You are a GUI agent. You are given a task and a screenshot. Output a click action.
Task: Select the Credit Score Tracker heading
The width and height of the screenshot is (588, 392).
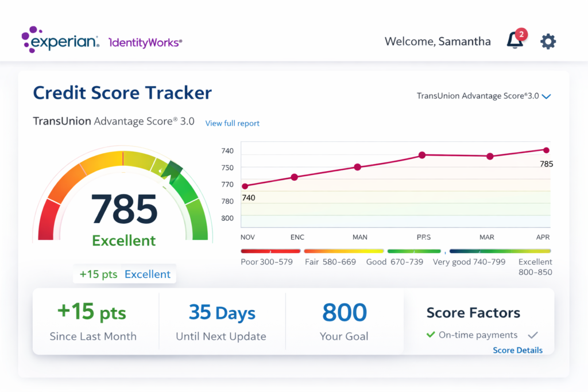(x=122, y=92)
